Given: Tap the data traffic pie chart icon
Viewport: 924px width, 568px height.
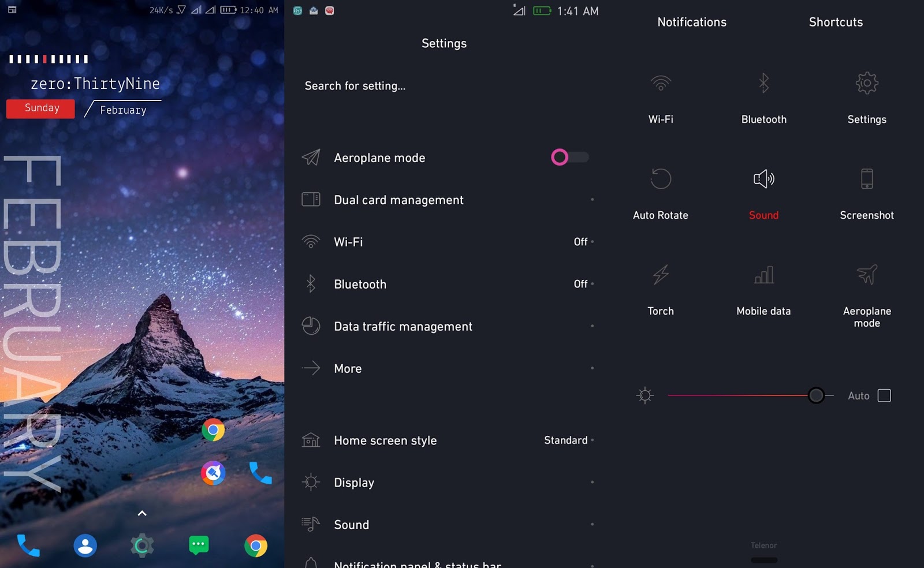Looking at the screenshot, I should click(x=311, y=326).
